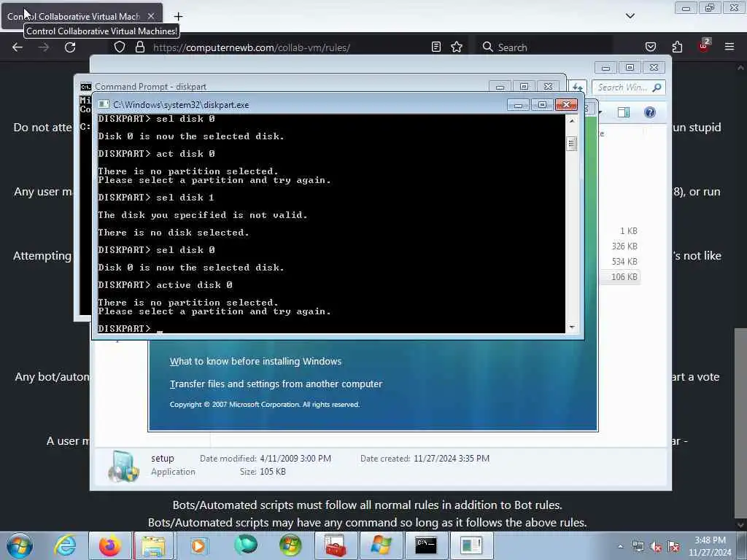Launch Internet Explorer from the taskbar

65,545
